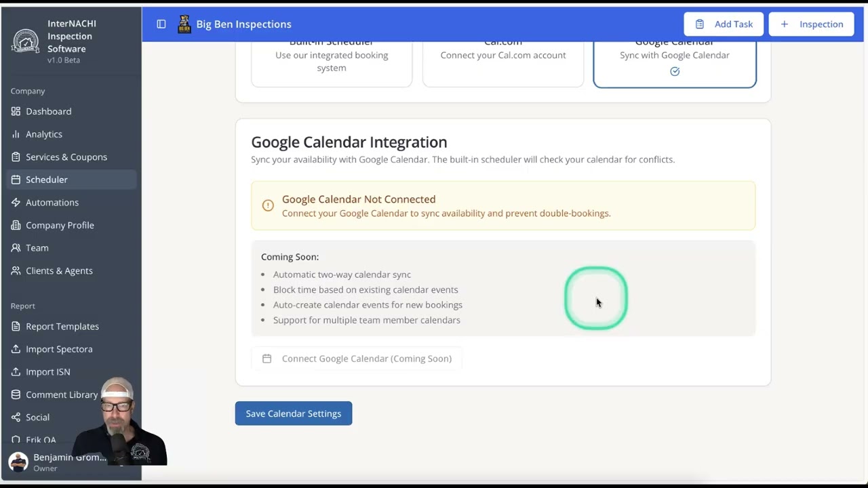Navigate to Automations
Screen dimensions: 868x488
pyautogui.click(x=71, y=203)
